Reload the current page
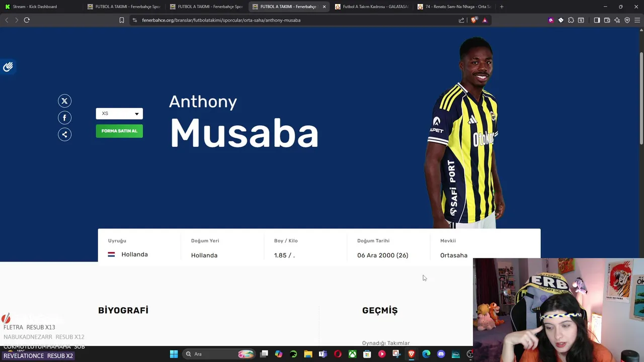644x362 pixels. pos(27,20)
